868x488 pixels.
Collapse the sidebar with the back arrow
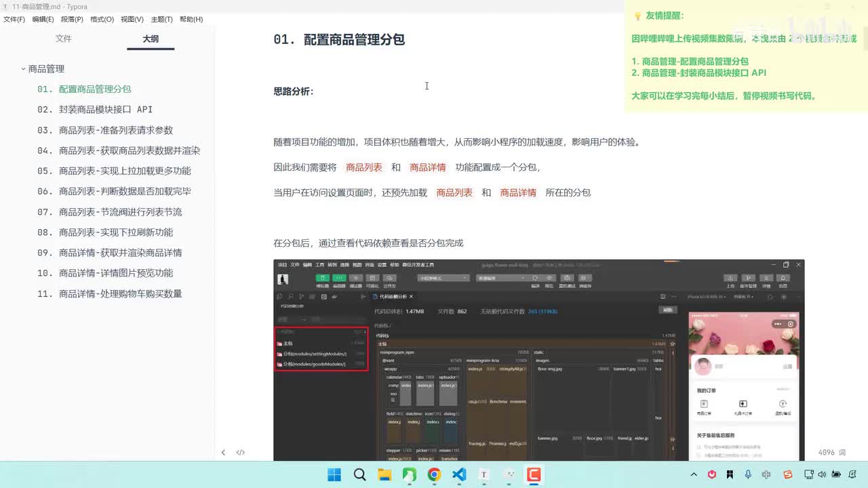223,452
